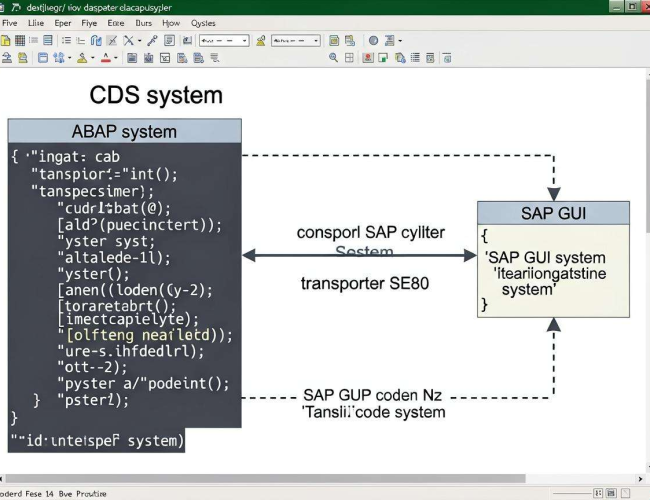Click the blue wrench tool icon

point(152,40)
